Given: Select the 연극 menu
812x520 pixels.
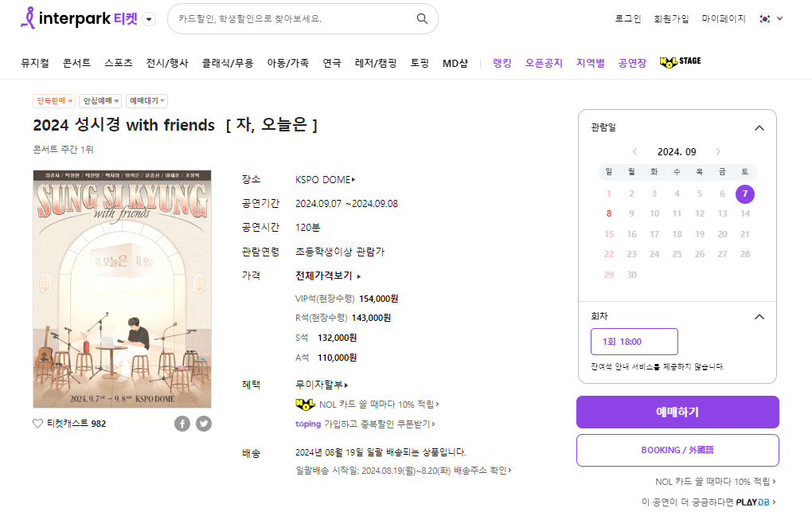Looking at the screenshot, I should [332, 63].
